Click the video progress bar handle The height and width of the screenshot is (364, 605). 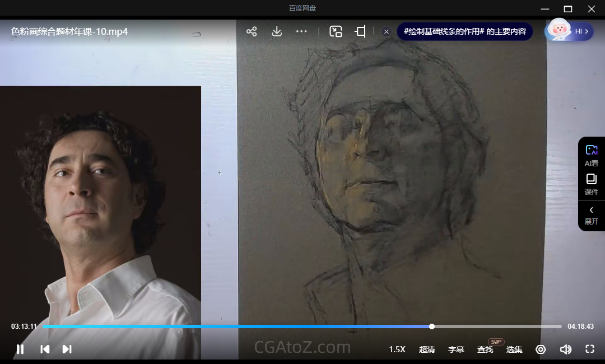tap(432, 326)
